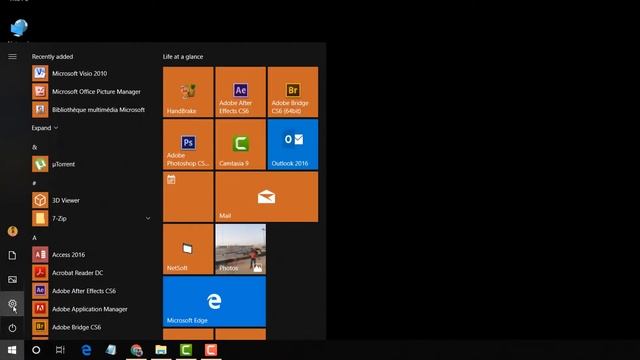Click the Windows Start button
This screenshot has height=360, width=640.
12,350
